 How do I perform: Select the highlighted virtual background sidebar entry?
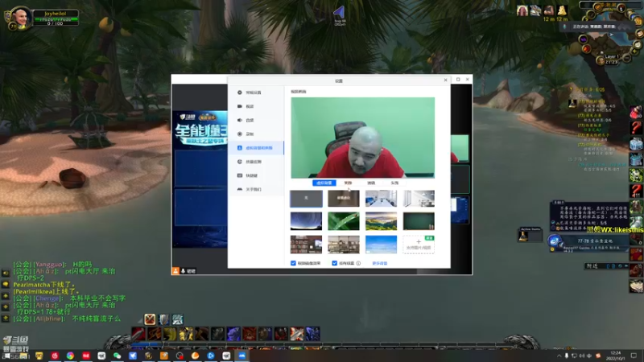(x=255, y=148)
